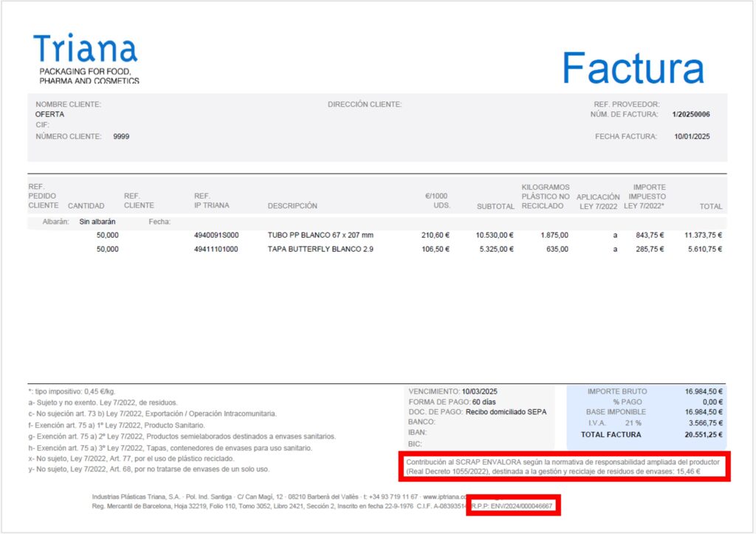Click the OFERTA customer name

pos(49,114)
